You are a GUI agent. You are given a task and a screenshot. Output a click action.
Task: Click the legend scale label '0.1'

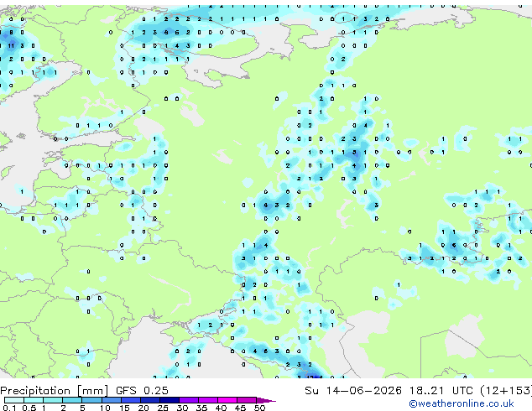(9, 408)
